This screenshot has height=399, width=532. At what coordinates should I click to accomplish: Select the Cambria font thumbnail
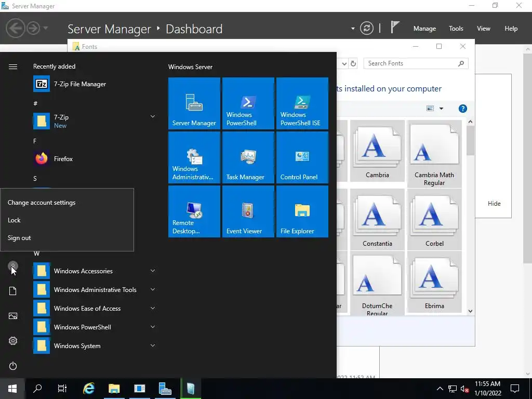point(377,151)
